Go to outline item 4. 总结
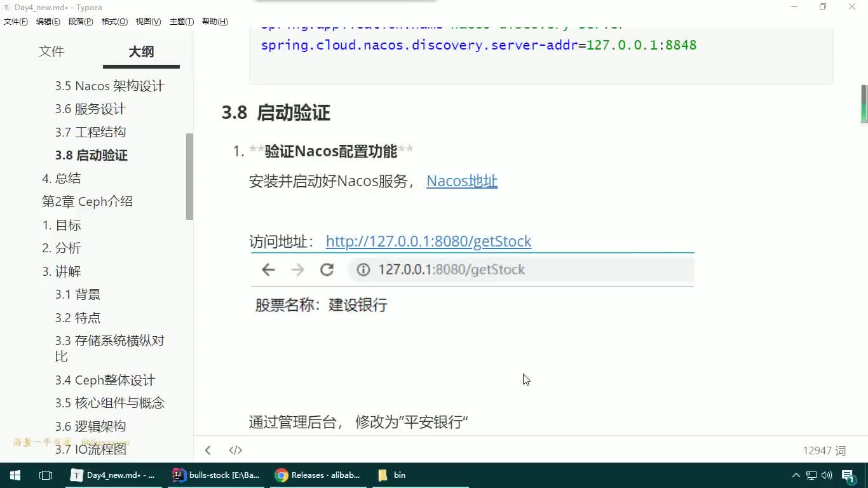The width and height of the screenshot is (868, 488). coord(61,179)
